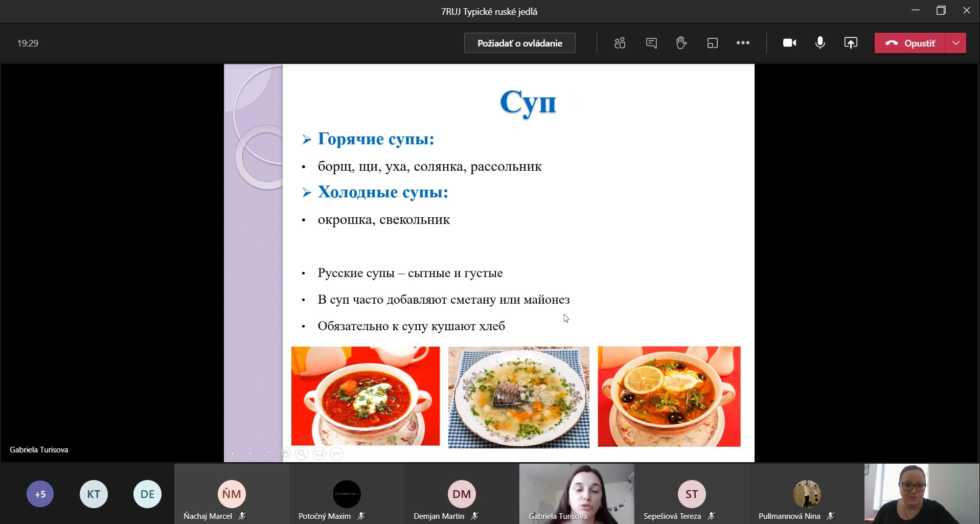Expand the Opustiť dropdown arrow
980x524 pixels.
(x=956, y=43)
